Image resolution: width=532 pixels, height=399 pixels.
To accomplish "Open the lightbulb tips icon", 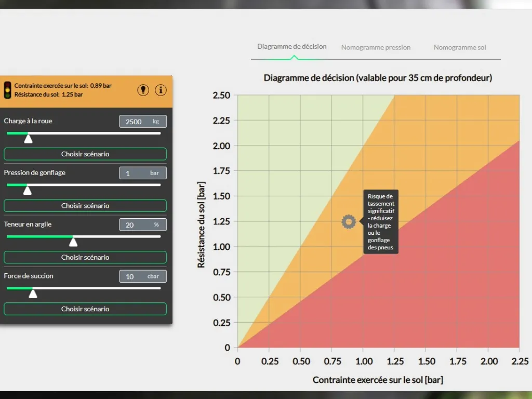I will [143, 90].
